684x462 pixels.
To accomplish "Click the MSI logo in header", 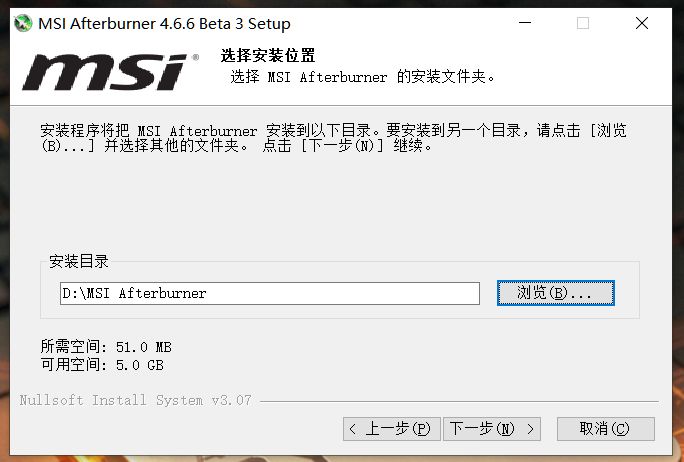I will click(x=110, y=72).
